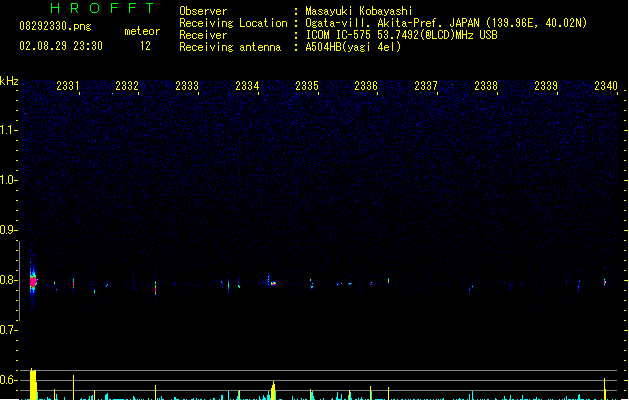Click the Observer label
The image size is (629, 400).
tap(203, 11)
